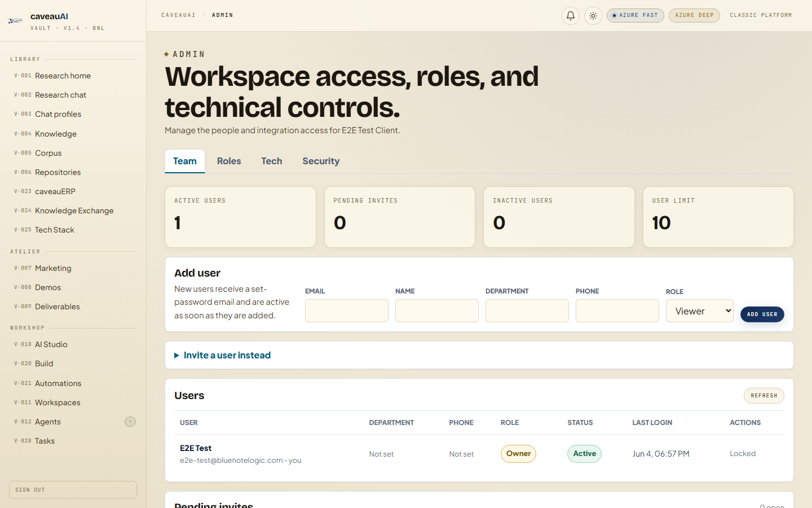Switch to the Security tab
This screenshot has height=508, width=812.
click(321, 161)
